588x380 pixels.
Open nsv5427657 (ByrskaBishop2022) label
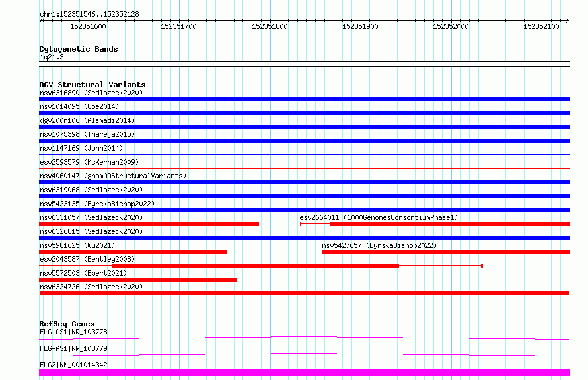(x=379, y=245)
